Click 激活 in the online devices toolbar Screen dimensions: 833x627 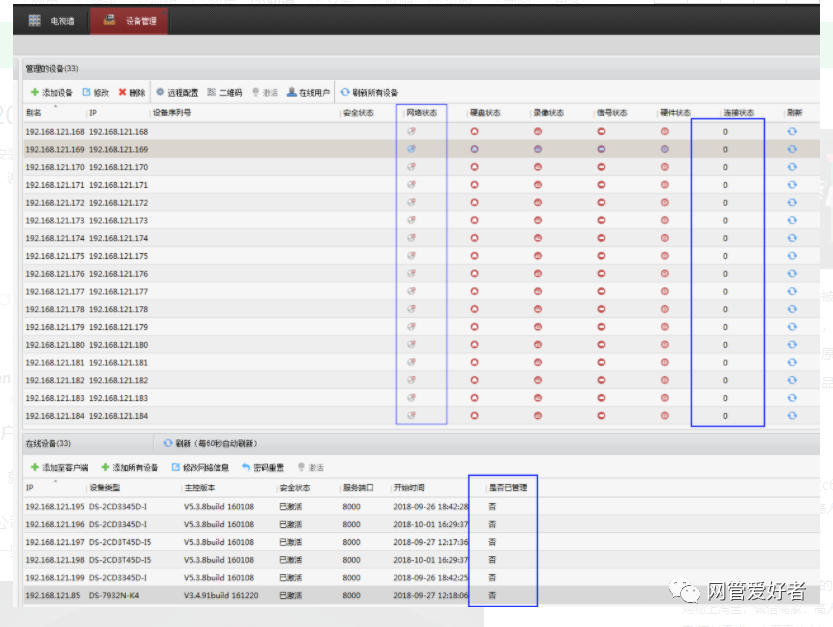[x=311, y=468]
